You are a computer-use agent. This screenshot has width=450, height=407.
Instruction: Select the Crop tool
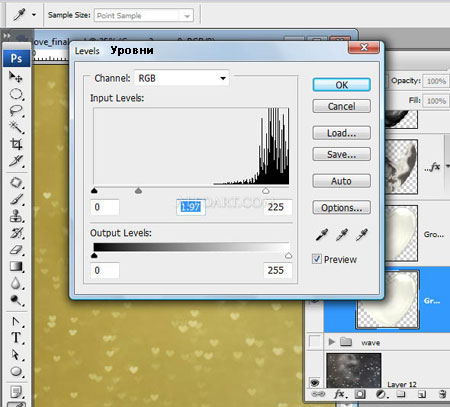tap(15, 144)
